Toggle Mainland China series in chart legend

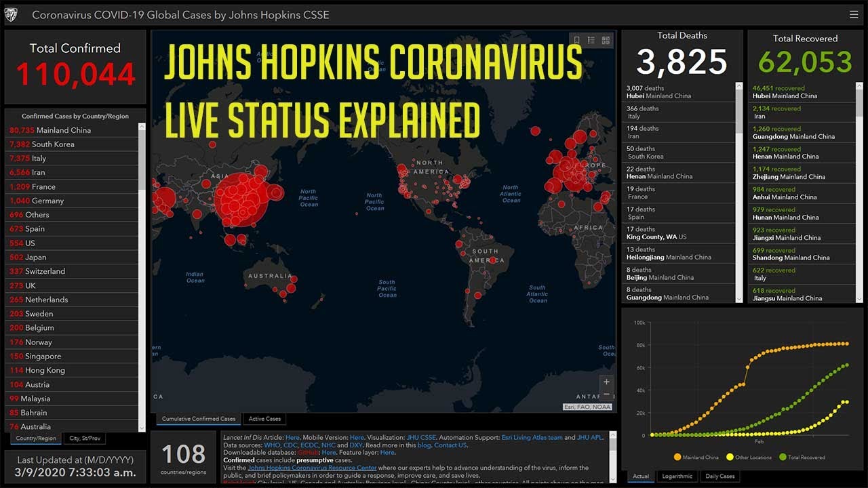coord(695,457)
